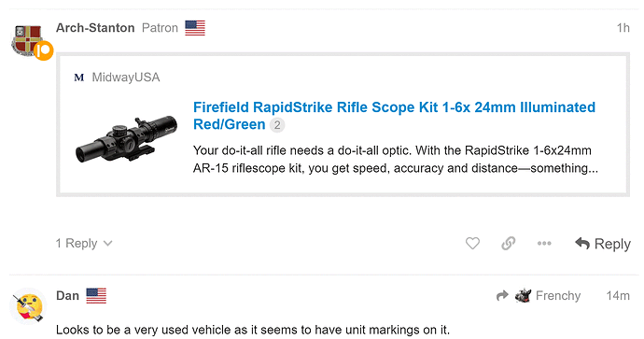The image size is (644, 339).
Task: Click the in-reply-to arrow icon
Action: coord(502,295)
